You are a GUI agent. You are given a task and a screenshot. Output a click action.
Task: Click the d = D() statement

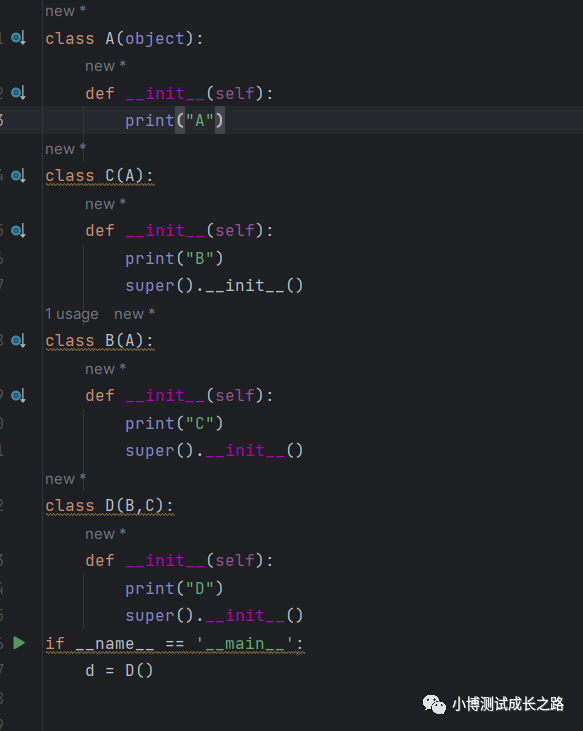(x=119, y=670)
